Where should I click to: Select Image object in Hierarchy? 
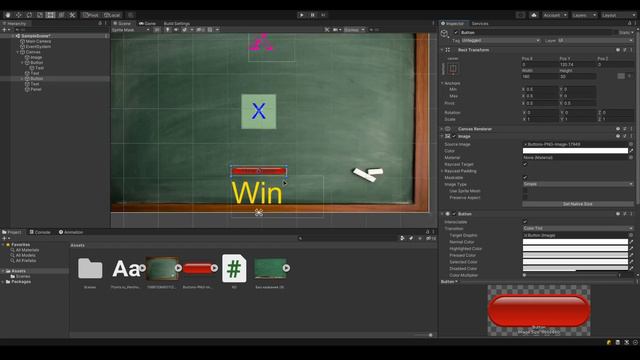(x=36, y=57)
